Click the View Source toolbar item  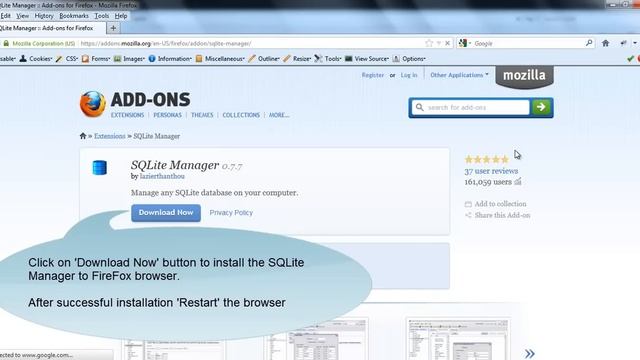click(367, 59)
